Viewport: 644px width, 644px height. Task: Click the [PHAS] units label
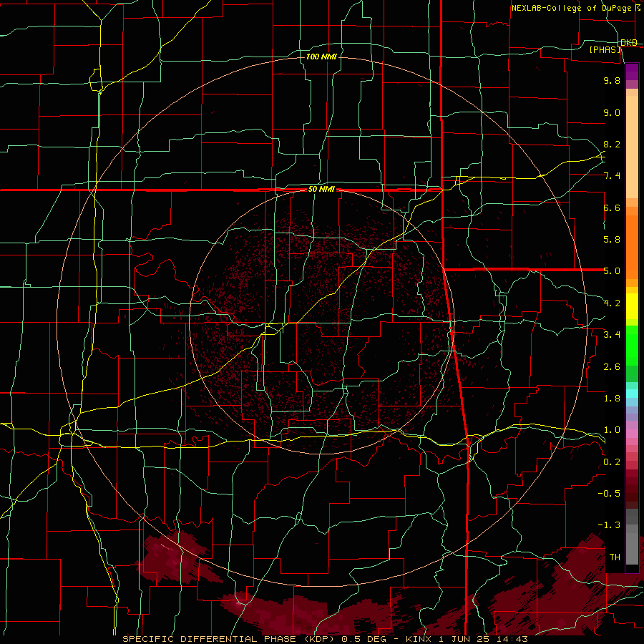[605, 49]
